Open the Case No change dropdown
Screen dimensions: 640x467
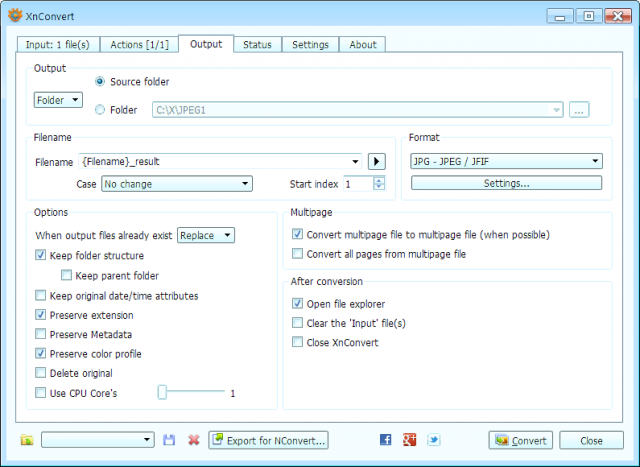click(x=177, y=184)
